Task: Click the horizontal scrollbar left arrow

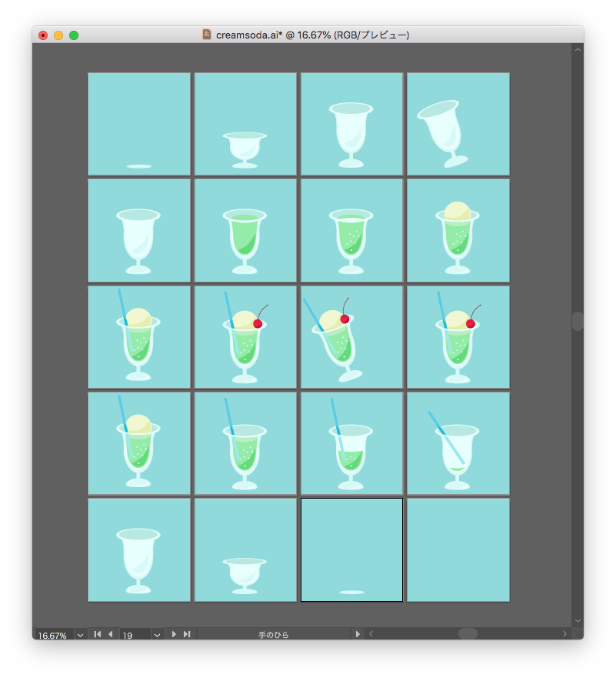Action: click(x=371, y=633)
